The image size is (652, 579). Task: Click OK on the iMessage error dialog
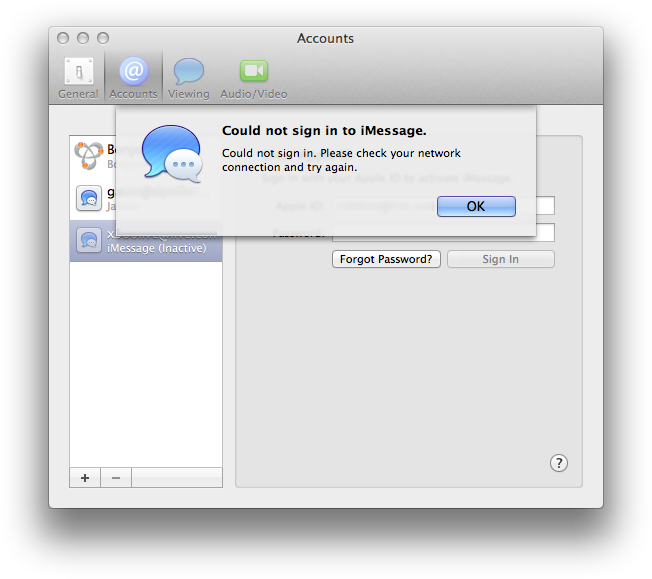point(476,206)
